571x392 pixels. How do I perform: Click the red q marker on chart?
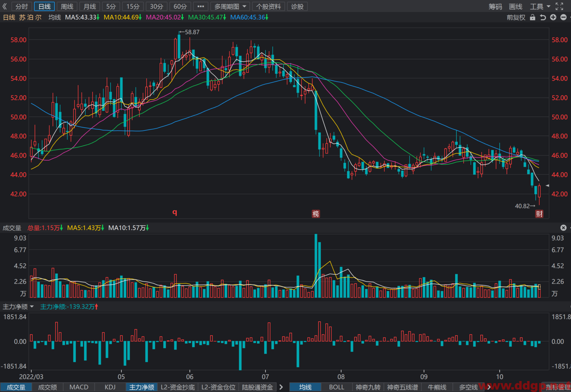(175, 212)
